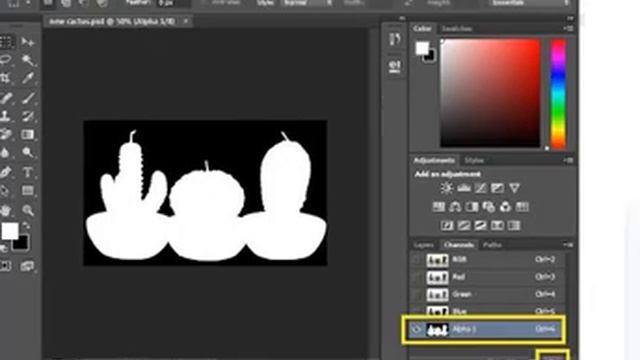Select the Channels tab

click(459, 245)
